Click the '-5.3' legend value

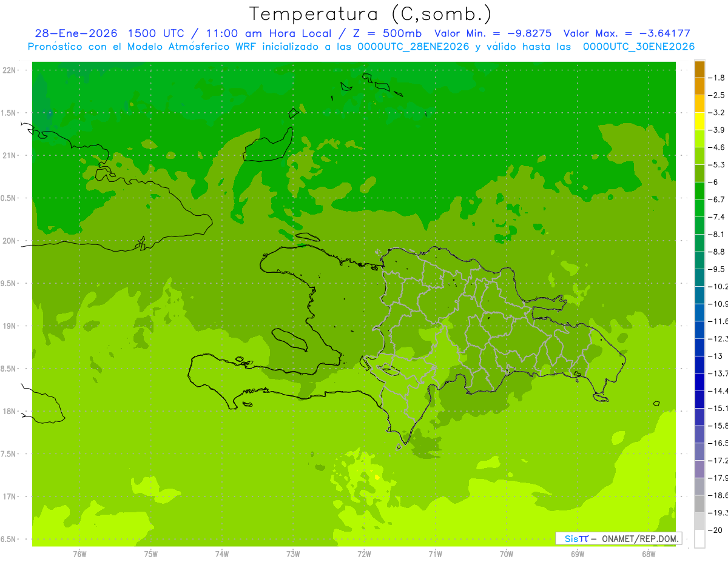[x=716, y=164]
